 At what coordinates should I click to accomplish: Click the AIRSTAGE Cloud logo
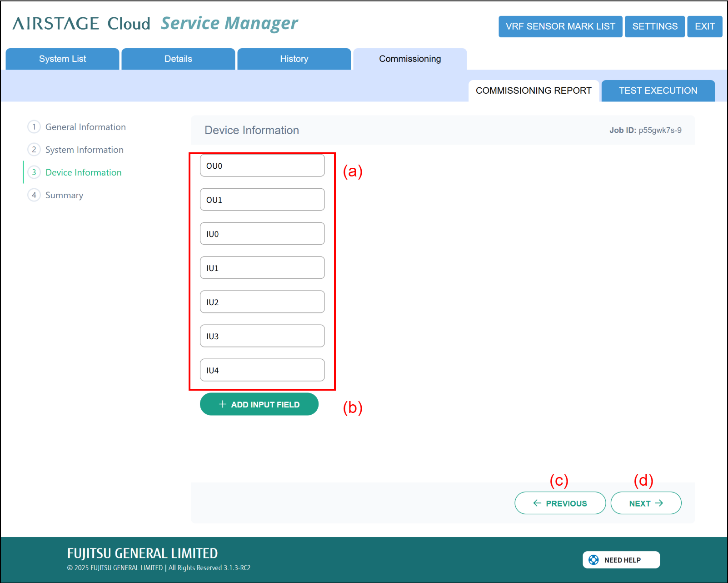(x=81, y=24)
